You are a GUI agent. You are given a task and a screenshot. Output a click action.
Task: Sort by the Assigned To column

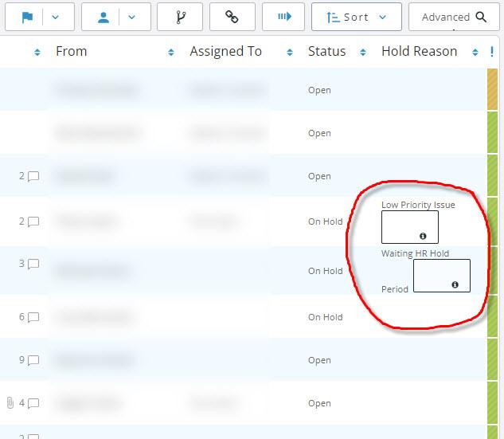click(x=225, y=52)
